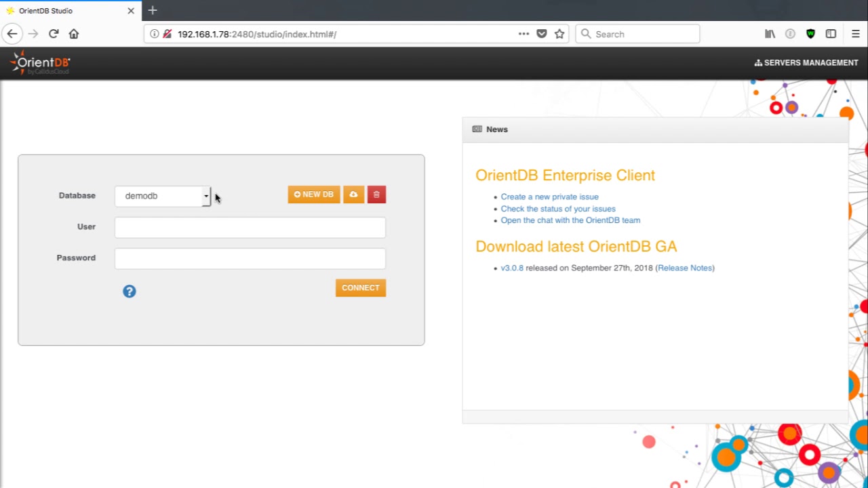
Task: Click the browser Search box
Action: [x=637, y=34]
